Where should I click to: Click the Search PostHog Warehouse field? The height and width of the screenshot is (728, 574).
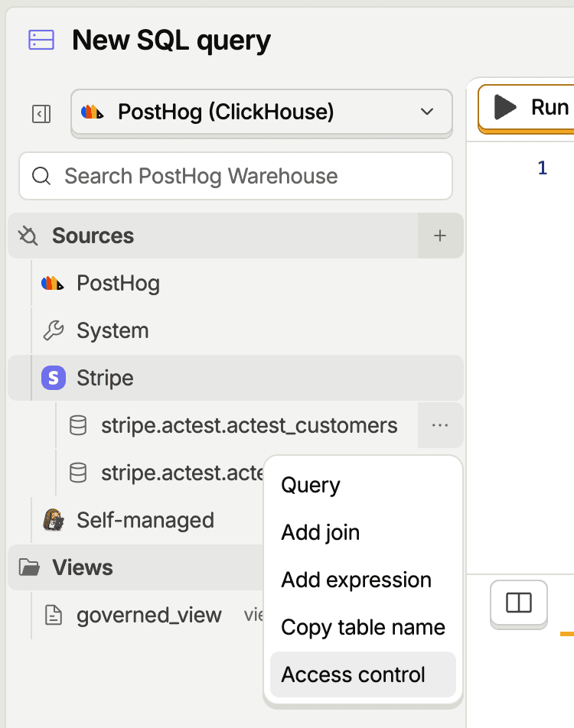[236, 176]
